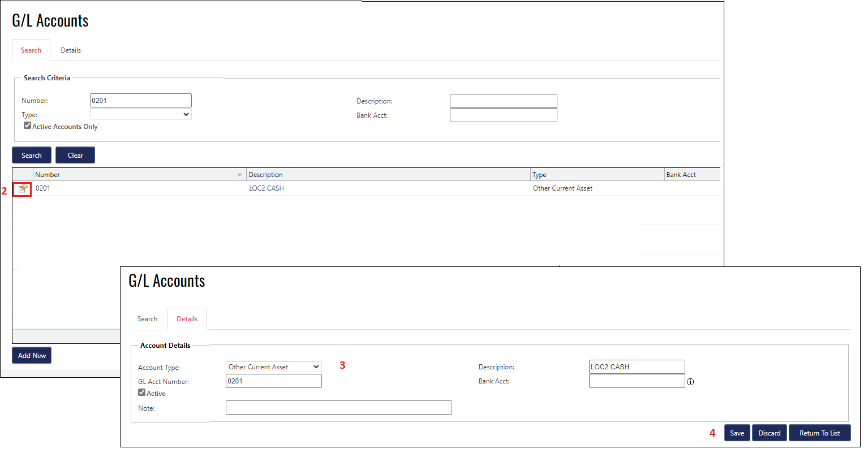Click the Return To List button

click(819, 433)
